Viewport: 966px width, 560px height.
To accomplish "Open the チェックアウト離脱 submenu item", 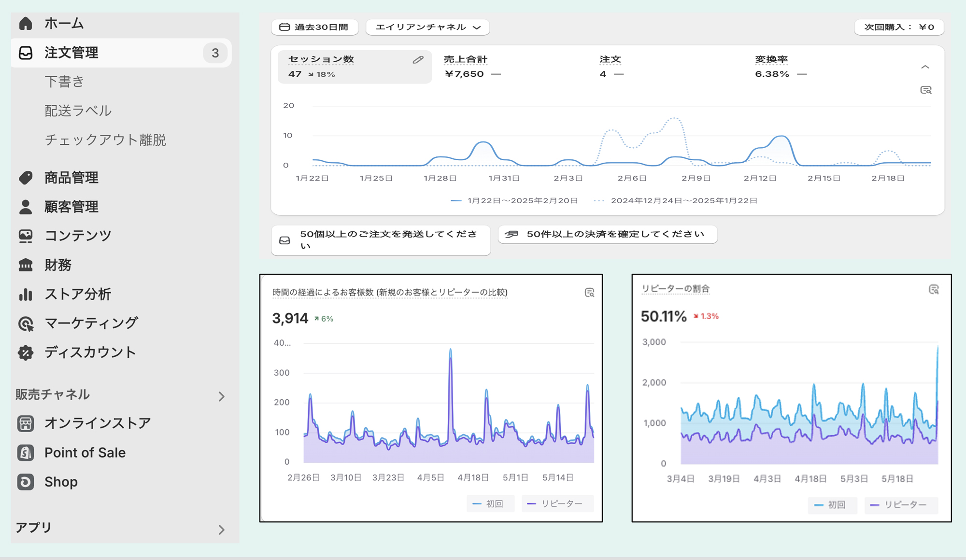I will [x=105, y=140].
